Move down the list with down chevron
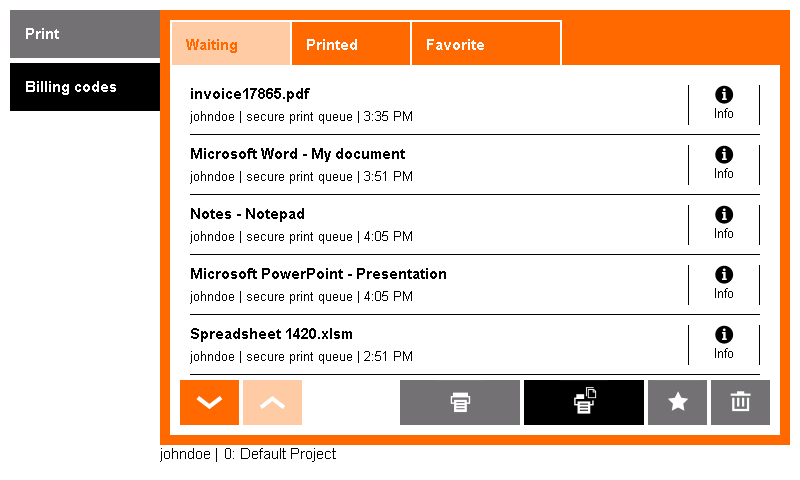800x480 pixels. tap(209, 402)
